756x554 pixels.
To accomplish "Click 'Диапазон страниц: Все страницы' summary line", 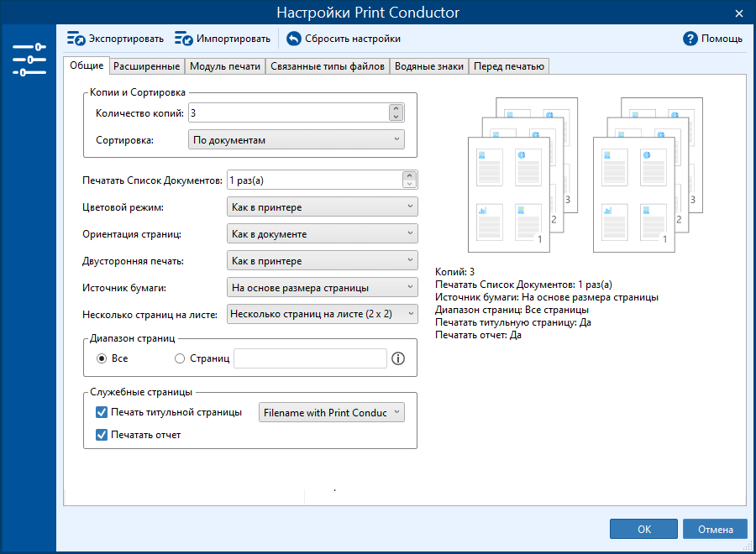I will pyautogui.click(x=512, y=310).
